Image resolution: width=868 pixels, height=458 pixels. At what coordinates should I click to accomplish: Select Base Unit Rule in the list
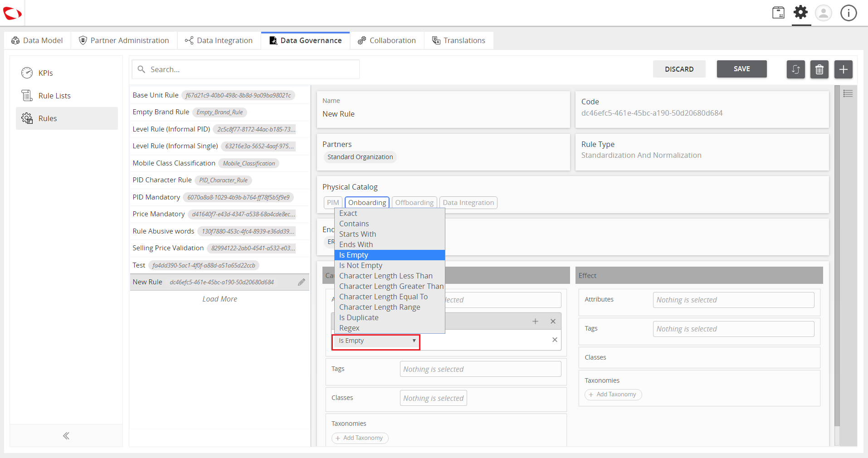(219, 95)
